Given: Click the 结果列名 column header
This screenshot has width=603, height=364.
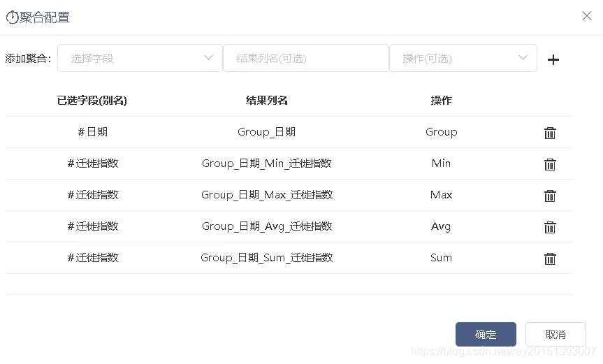Looking at the screenshot, I should [267, 101].
